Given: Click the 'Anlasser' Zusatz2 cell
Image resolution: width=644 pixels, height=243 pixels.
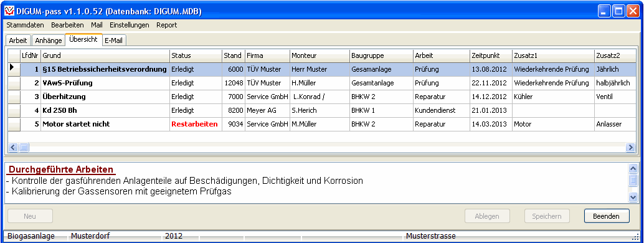Looking at the screenshot, I should pos(615,124).
